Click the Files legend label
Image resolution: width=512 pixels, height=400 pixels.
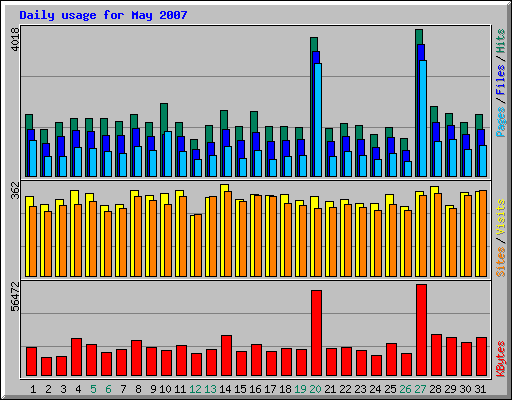click(x=501, y=79)
